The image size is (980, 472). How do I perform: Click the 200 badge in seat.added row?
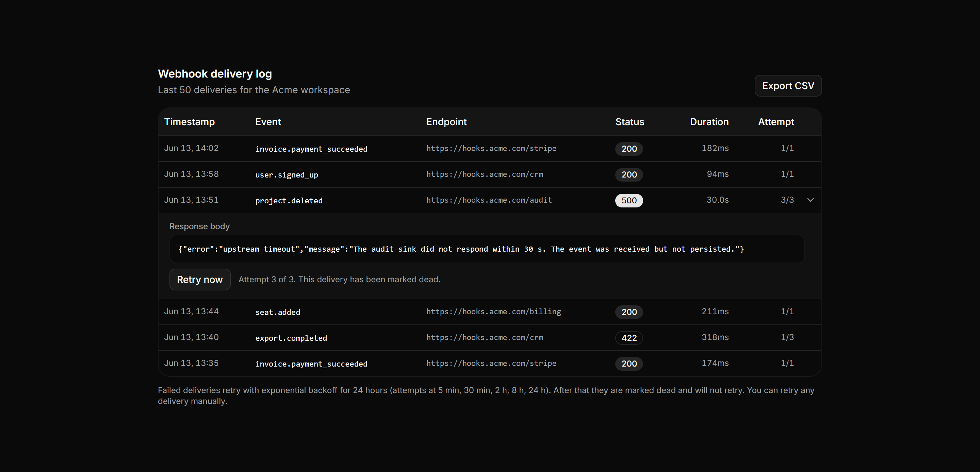click(629, 312)
